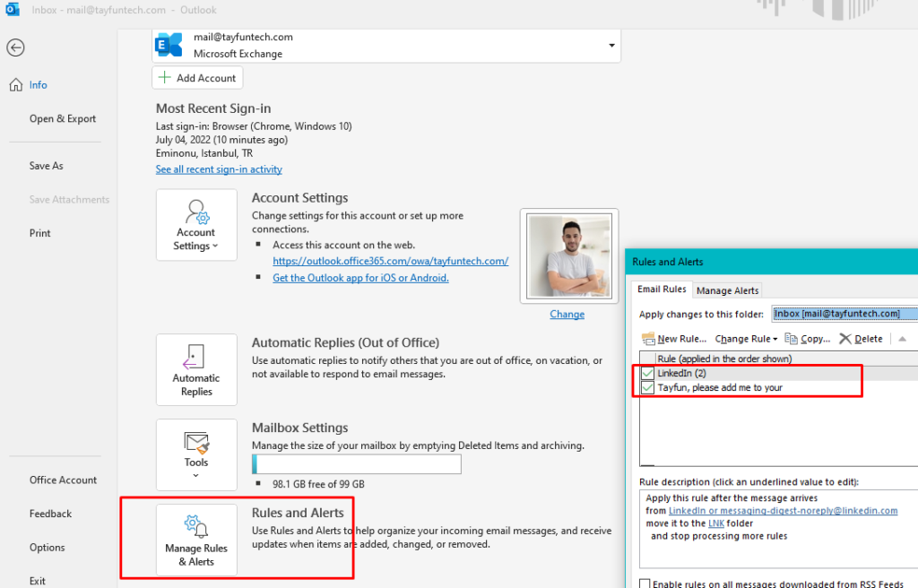Open 'See all recent sign-in activity' link
This screenshot has height=588, width=918.
pyautogui.click(x=219, y=169)
